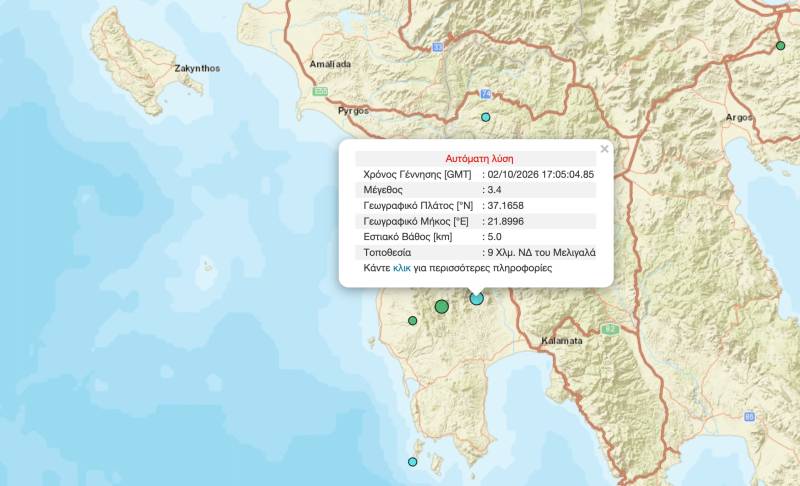Viewport: 800px width, 486px height.
Task: Click the focal depth value 5.0
Action: [x=494, y=237]
